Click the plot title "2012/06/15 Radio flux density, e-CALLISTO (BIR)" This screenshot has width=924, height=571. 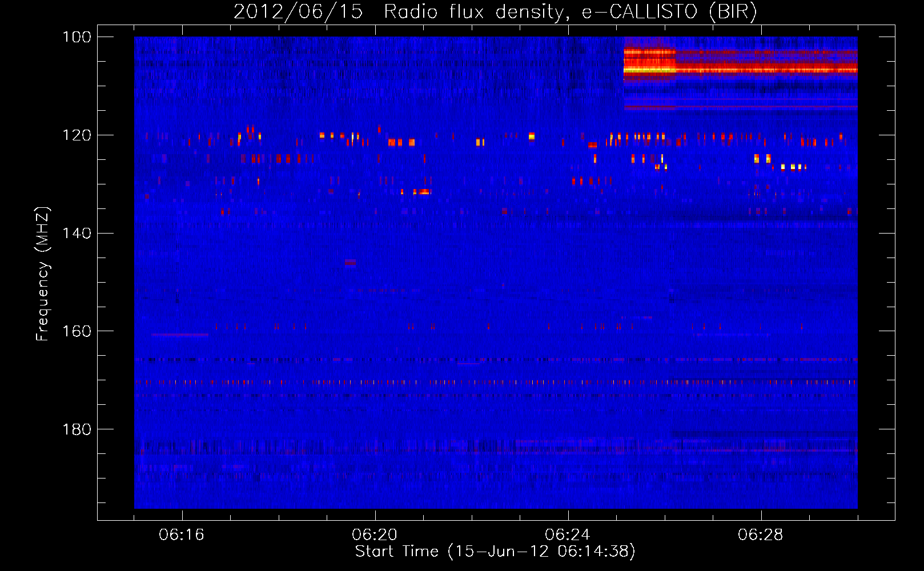495,11
